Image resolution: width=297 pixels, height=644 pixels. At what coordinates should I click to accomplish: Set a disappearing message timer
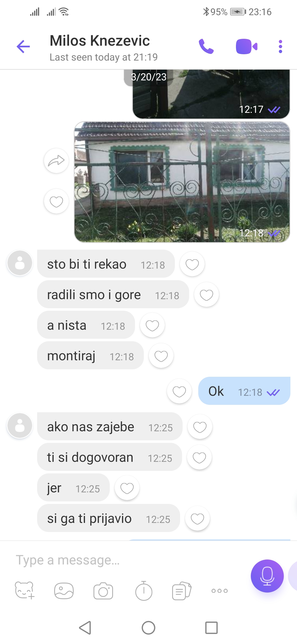(x=144, y=591)
